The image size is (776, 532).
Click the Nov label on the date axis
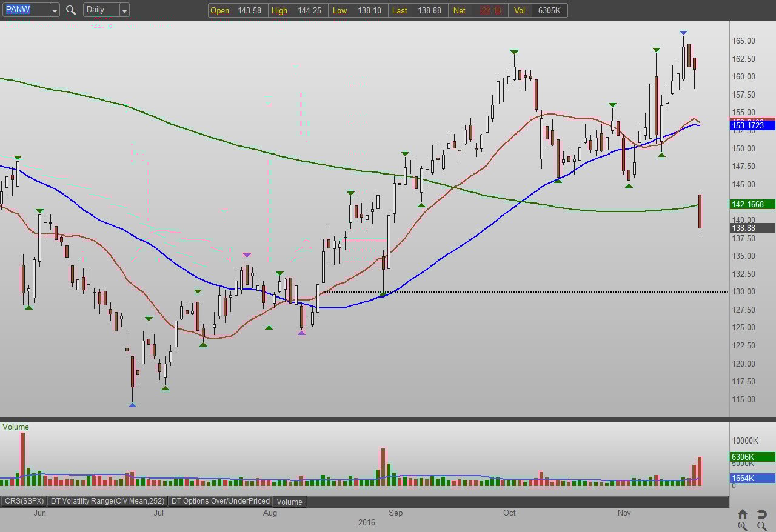click(624, 513)
